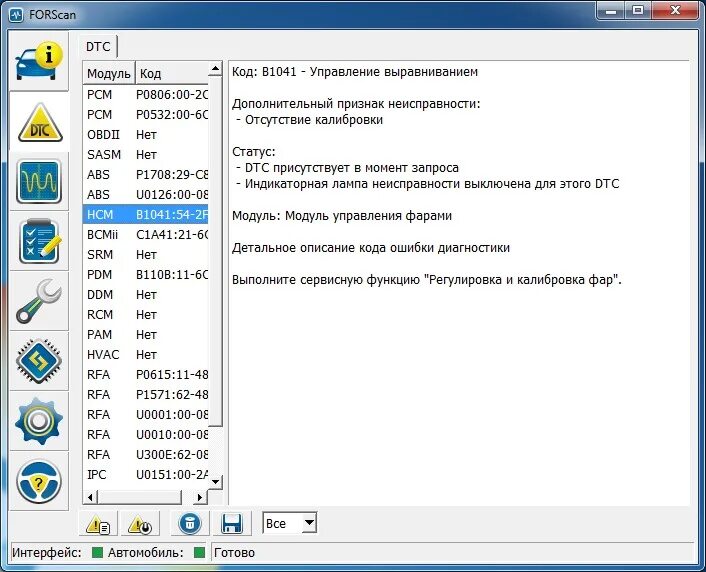Click the floppy disk save button
This screenshot has height=572, width=706.
(x=232, y=523)
